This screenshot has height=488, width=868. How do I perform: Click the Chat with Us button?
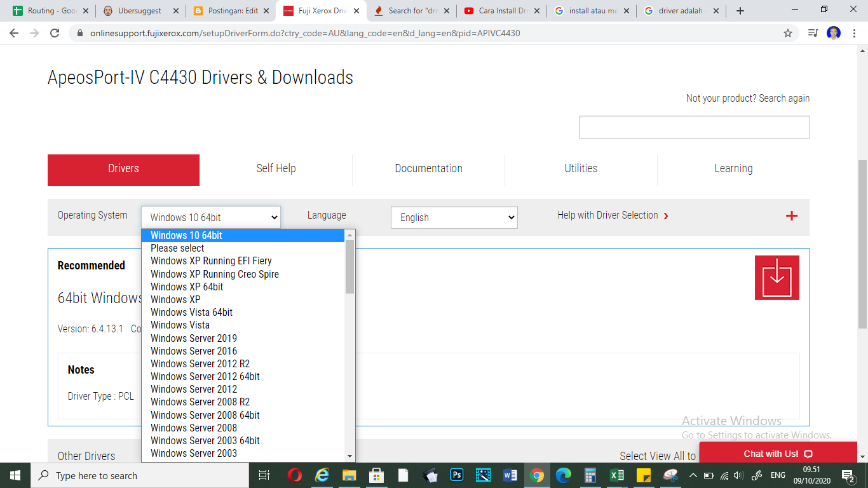(778, 454)
